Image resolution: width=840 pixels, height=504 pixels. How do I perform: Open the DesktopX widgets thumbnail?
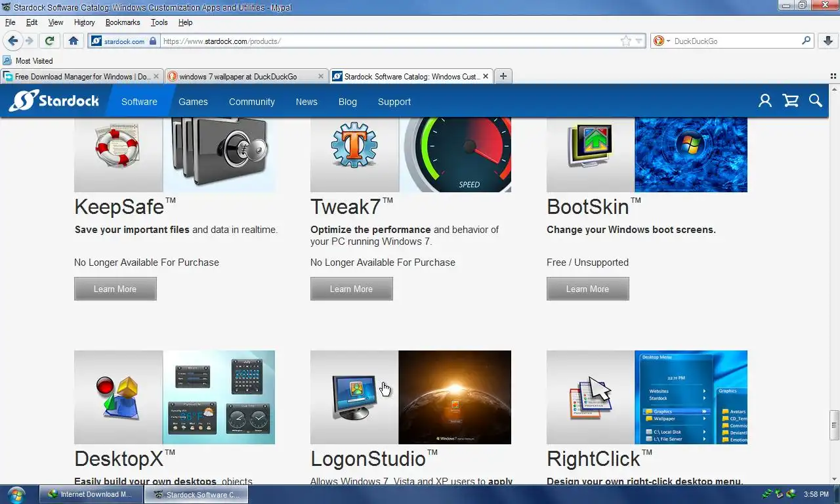click(x=219, y=397)
